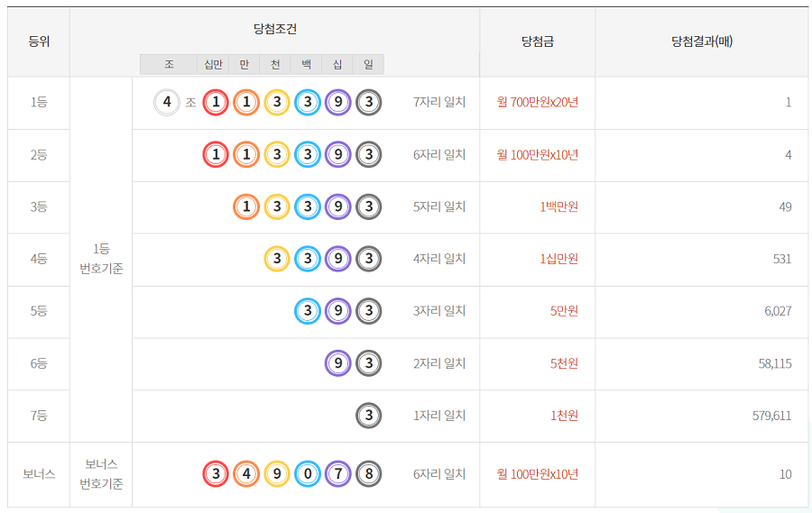The height and width of the screenshot is (513, 812).
Task: Select the 조 position header
Action: (x=169, y=65)
